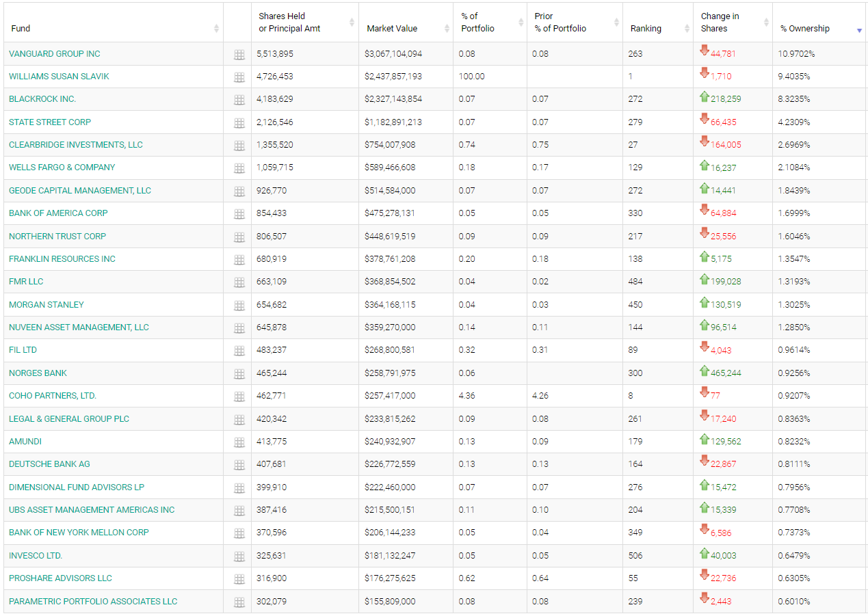The image size is (868, 616).
Task: Open grid icon in FMR LLC row
Action: click(x=239, y=282)
